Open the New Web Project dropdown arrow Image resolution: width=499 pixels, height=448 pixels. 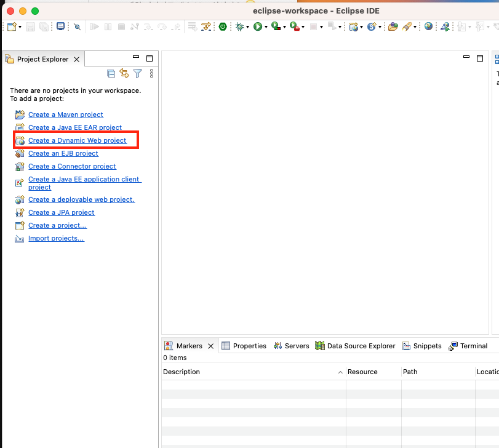click(362, 27)
